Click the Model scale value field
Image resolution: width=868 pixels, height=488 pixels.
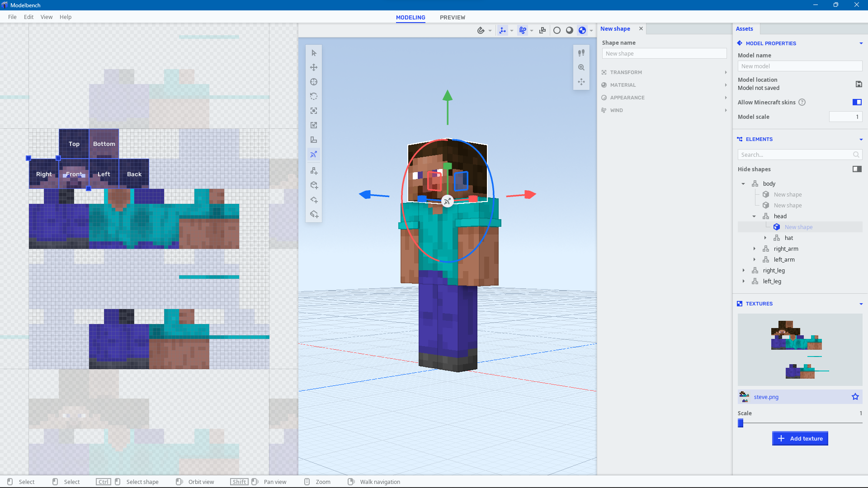tap(845, 117)
